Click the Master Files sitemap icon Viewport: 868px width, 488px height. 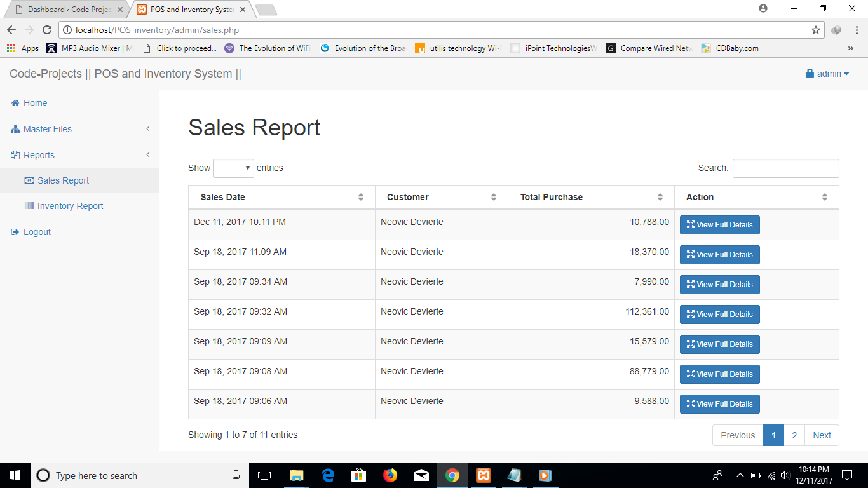pyautogui.click(x=14, y=129)
